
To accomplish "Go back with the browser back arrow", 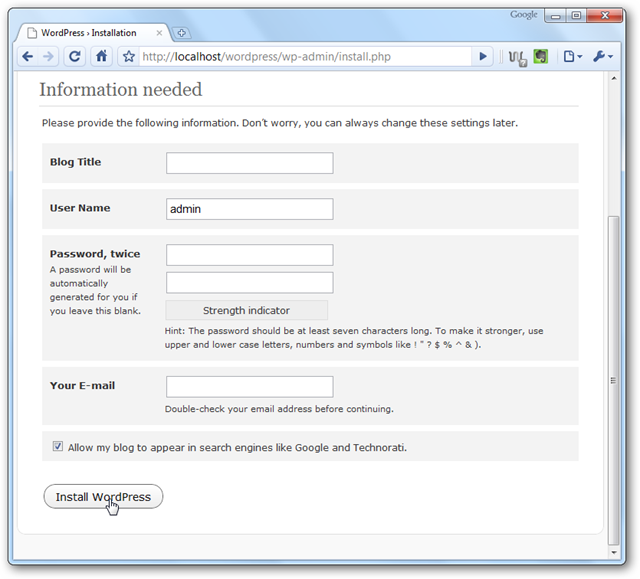I will point(28,56).
